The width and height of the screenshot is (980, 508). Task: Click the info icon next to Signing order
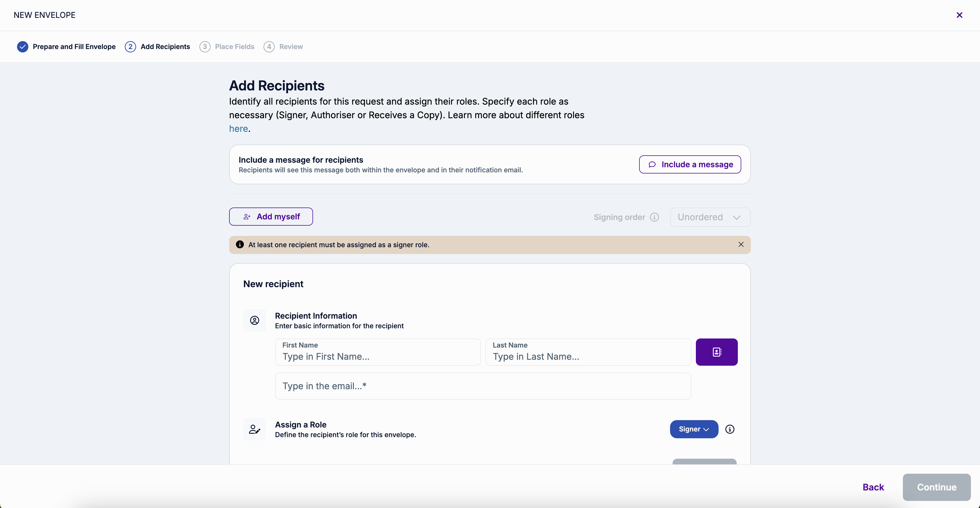[654, 217]
